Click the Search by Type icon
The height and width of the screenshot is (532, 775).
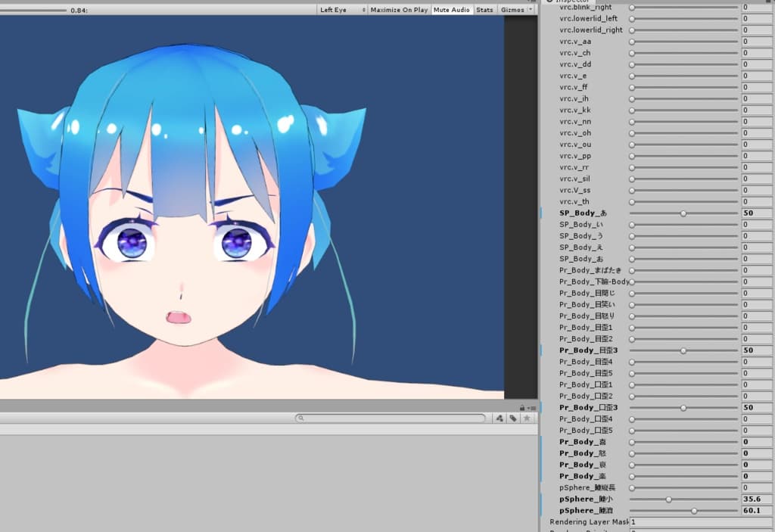coord(500,418)
